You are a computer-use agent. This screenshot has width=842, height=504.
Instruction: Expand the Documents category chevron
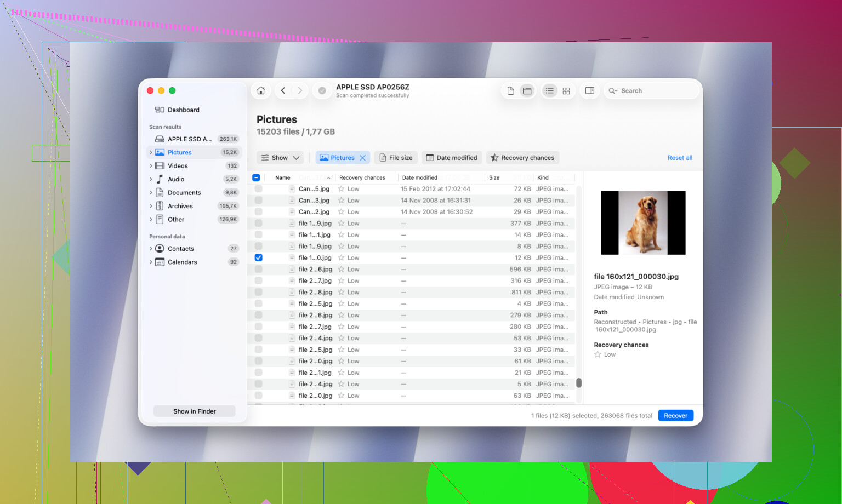(151, 193)
